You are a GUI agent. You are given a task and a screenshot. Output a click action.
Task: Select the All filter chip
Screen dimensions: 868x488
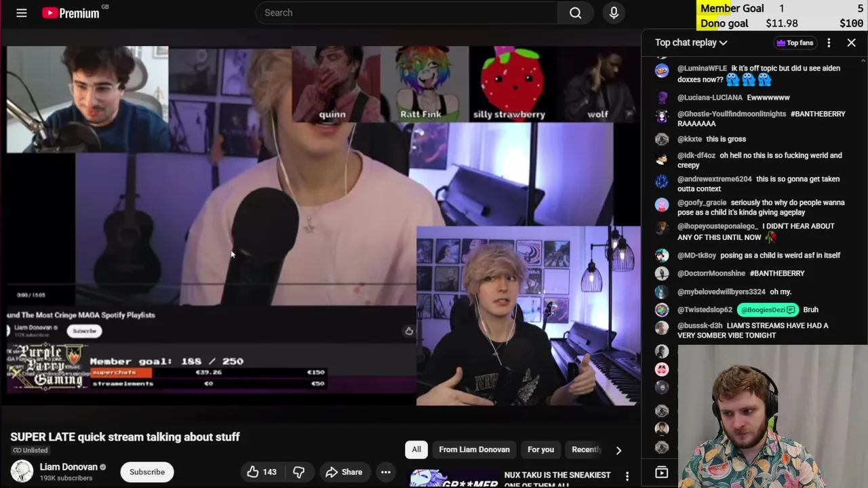pos(416,449)
